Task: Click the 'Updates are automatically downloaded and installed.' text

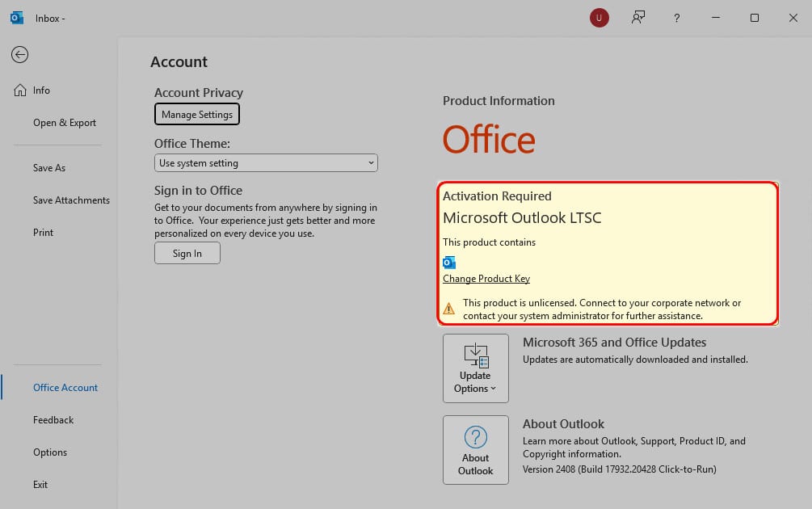Action: pyautogui.click(x=635, y=360)
